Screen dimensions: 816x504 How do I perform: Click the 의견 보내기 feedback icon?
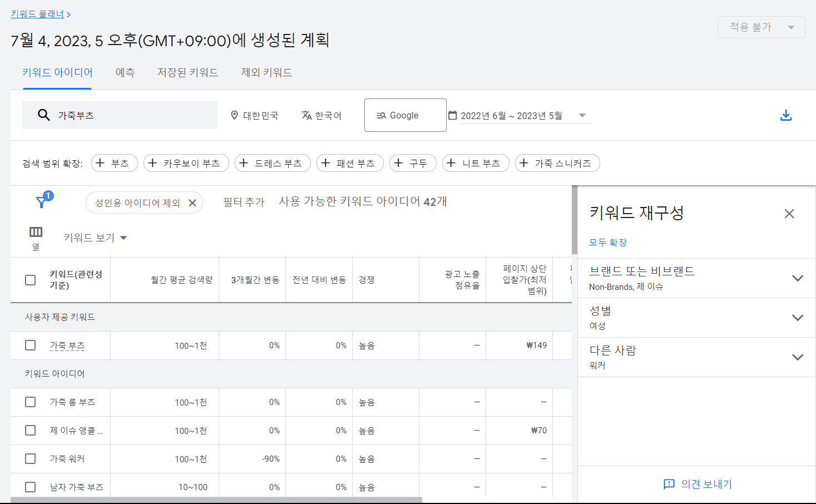coord(669,484)
